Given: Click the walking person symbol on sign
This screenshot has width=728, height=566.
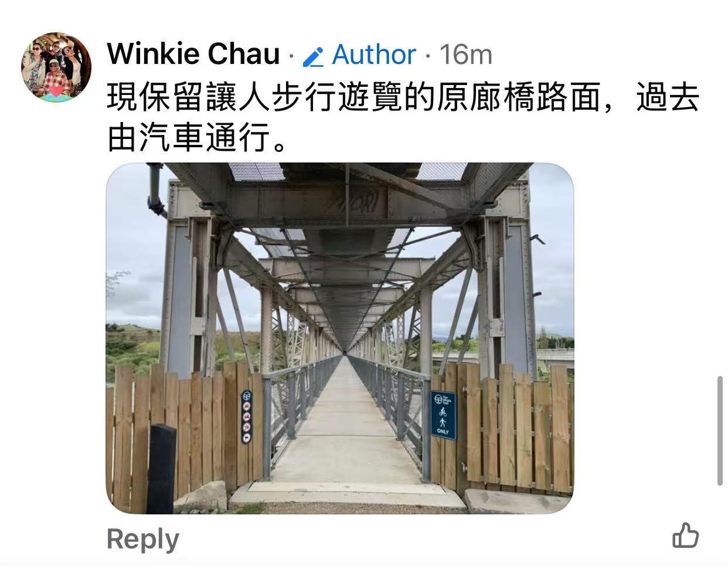Looking at the screenshot, I should pyautogui.click(x=443, y=421).
